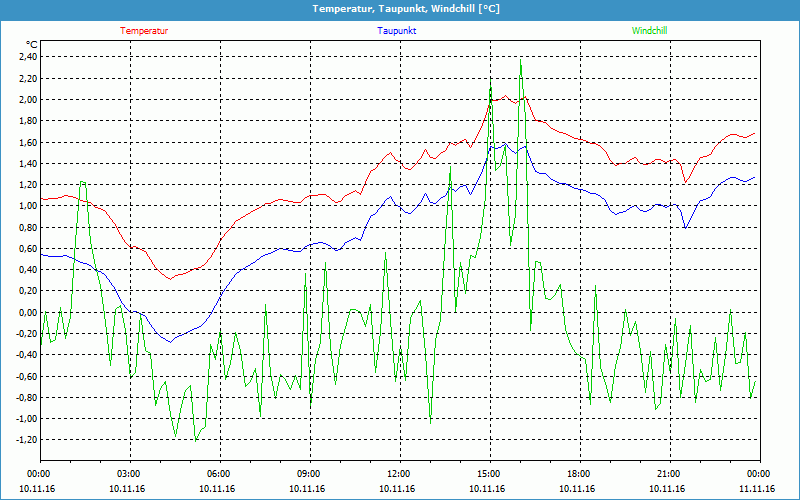Click the 0,00 y-axis label
The height and width of the screenshot is (500, 800).
28,313
